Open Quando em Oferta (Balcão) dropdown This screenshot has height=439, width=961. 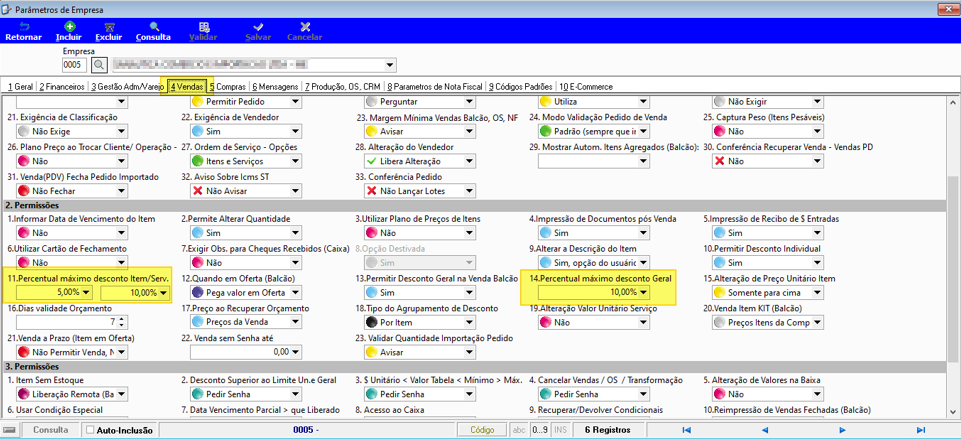(295, 292)
